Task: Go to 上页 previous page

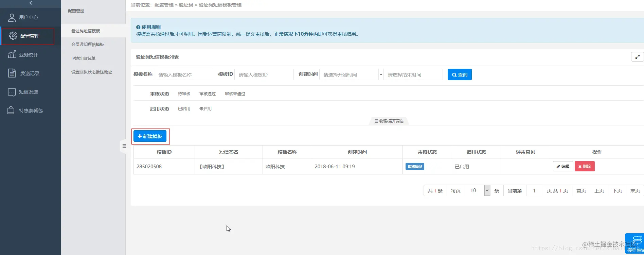Action: (599, 190)
